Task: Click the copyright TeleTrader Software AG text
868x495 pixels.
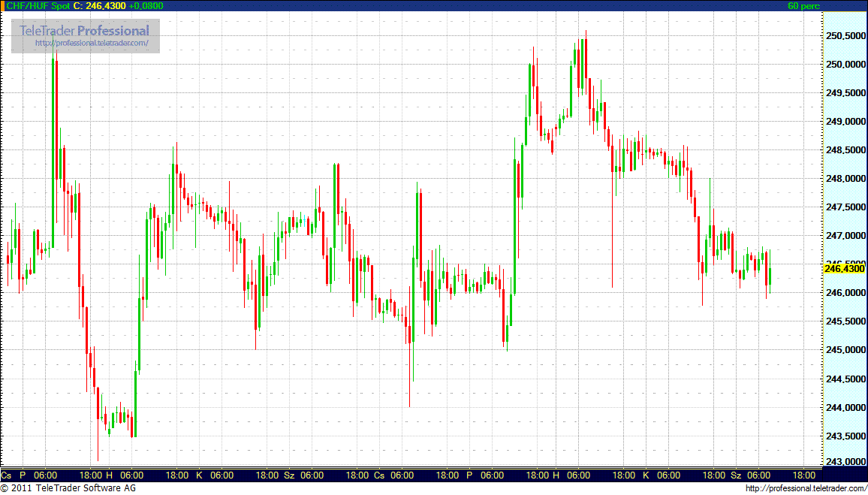Action: coord(68,489)
